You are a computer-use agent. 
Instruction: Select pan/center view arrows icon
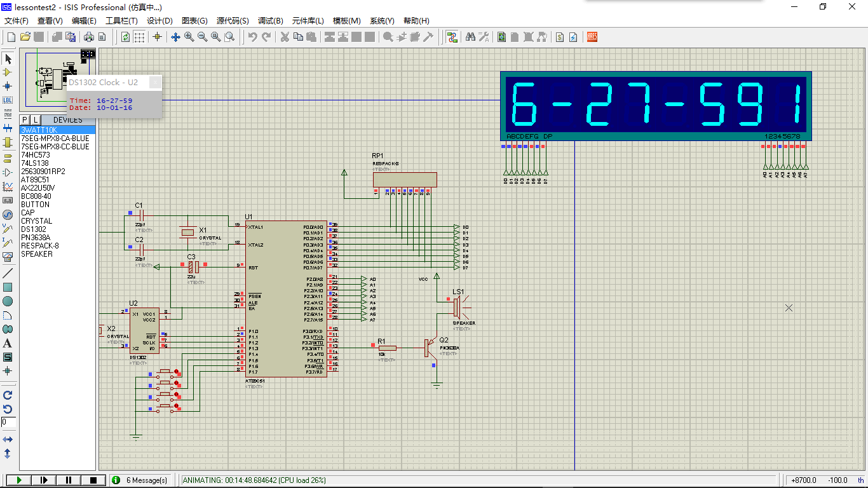point(176,37)
